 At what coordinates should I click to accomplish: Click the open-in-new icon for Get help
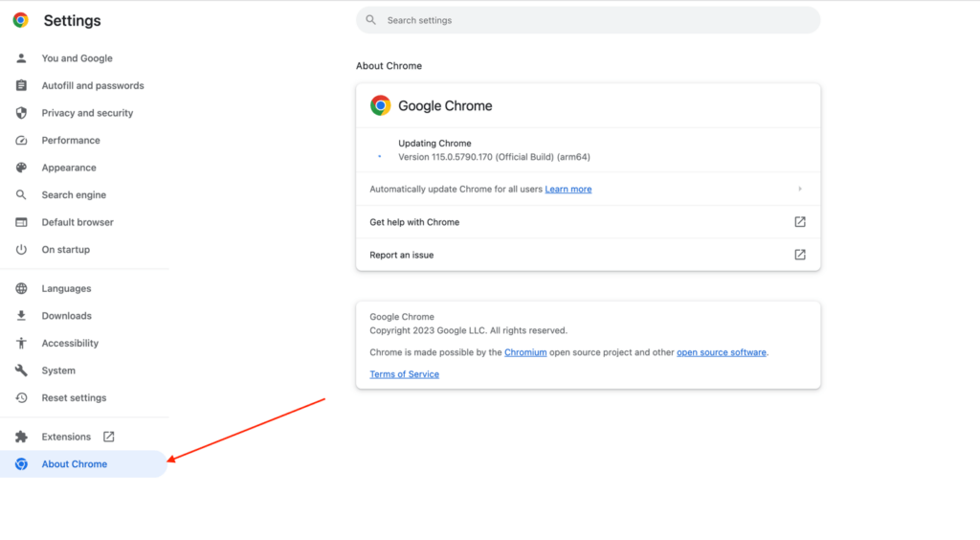(800, 222)
